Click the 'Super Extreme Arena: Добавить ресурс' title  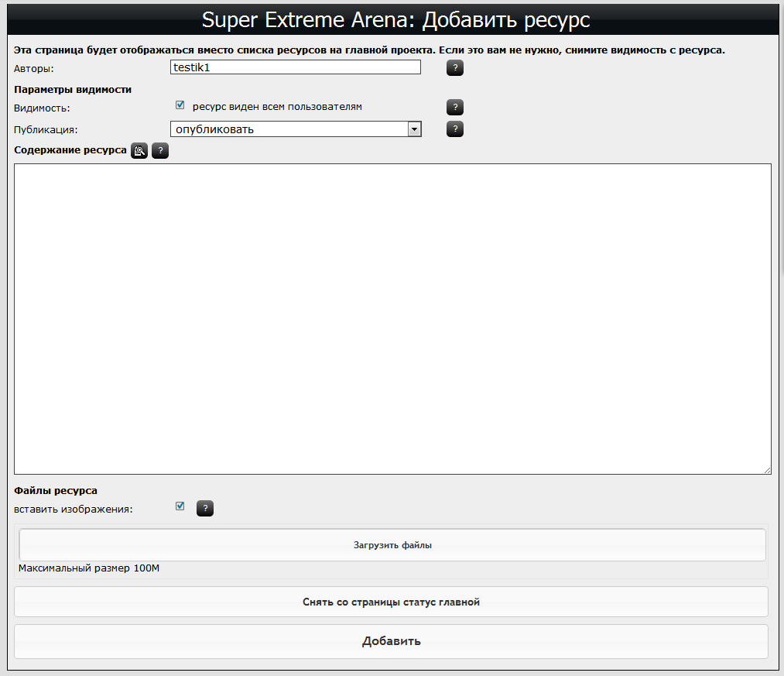395,20
